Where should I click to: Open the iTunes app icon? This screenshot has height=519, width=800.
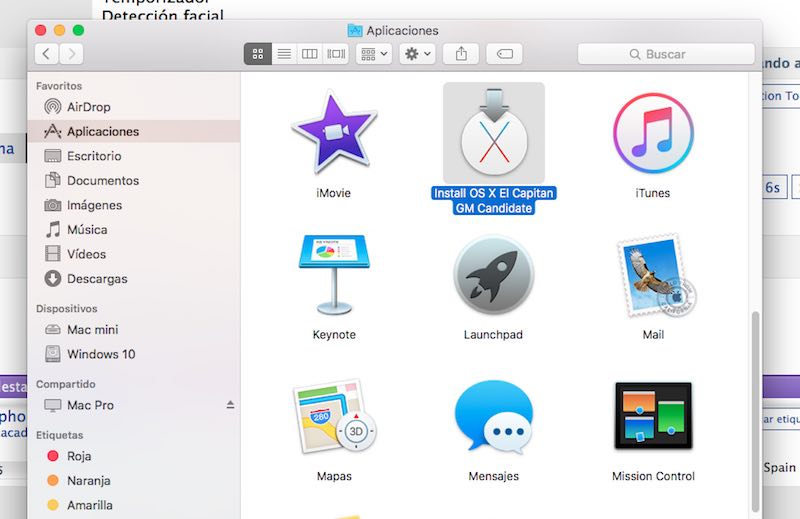(x=653, y=133)
